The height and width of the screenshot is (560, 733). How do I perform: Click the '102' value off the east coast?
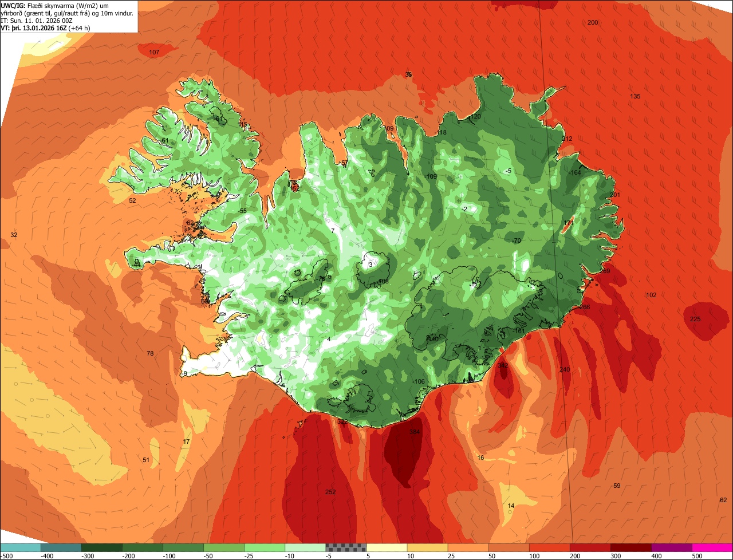[651, 295]
